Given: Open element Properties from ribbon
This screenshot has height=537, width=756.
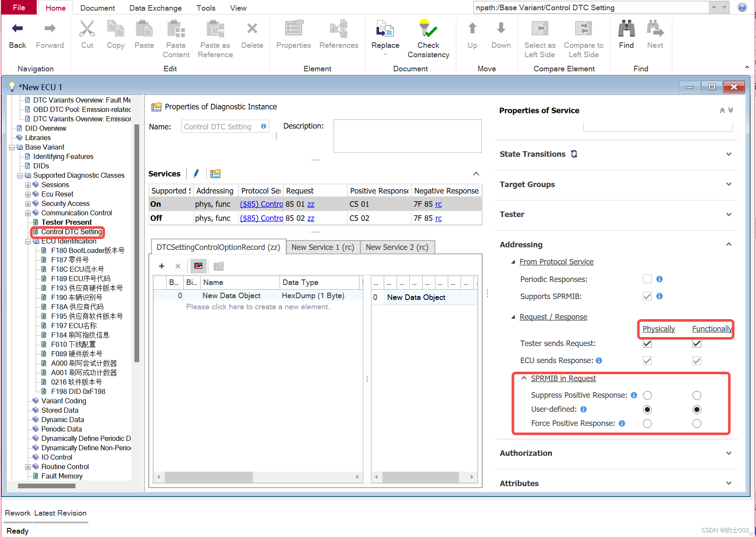Looking at the screenshot, I should coord(294,29).
